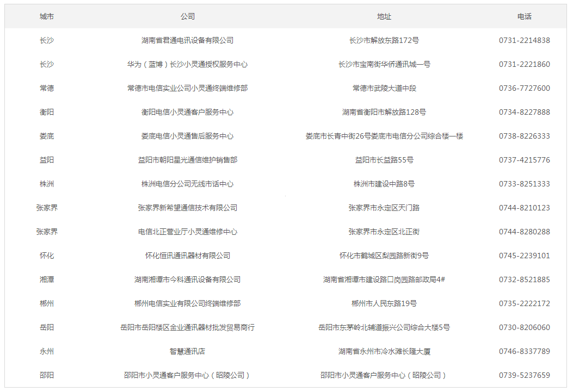Viewport: 573px width, 392px height.
Task: Click the 城市 column header
Action: coord(47,16)
